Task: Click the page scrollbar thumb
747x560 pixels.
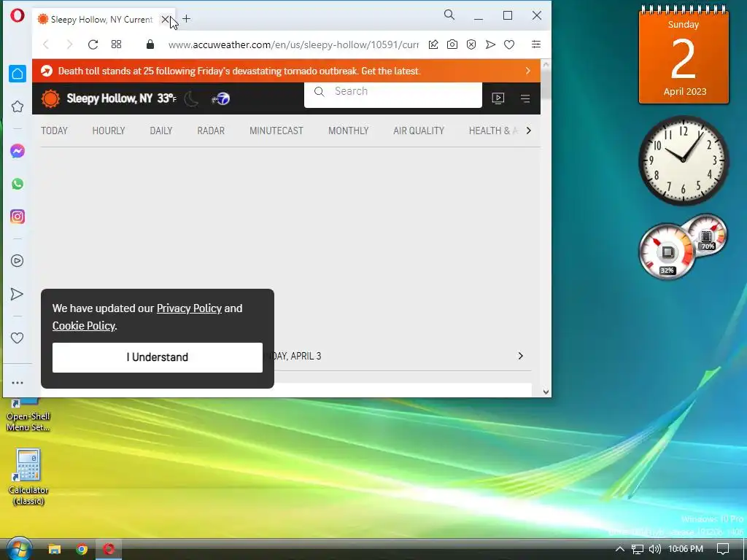Action: point(546,85)
